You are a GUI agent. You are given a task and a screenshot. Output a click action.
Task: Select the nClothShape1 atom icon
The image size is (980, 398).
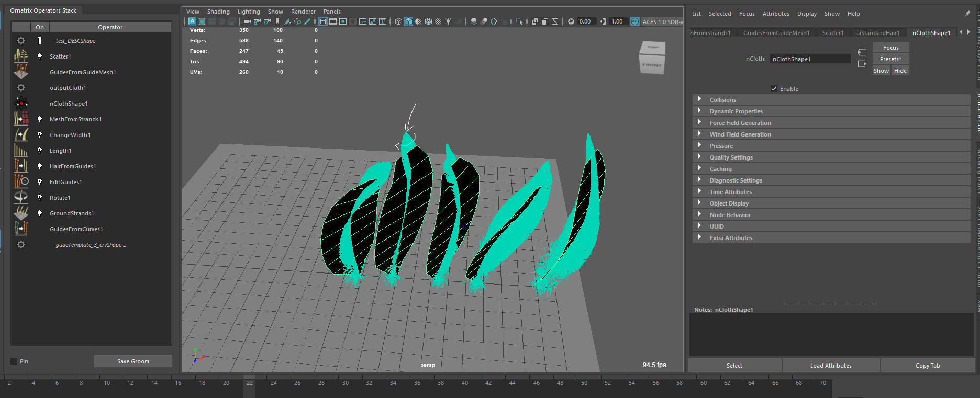21,104
